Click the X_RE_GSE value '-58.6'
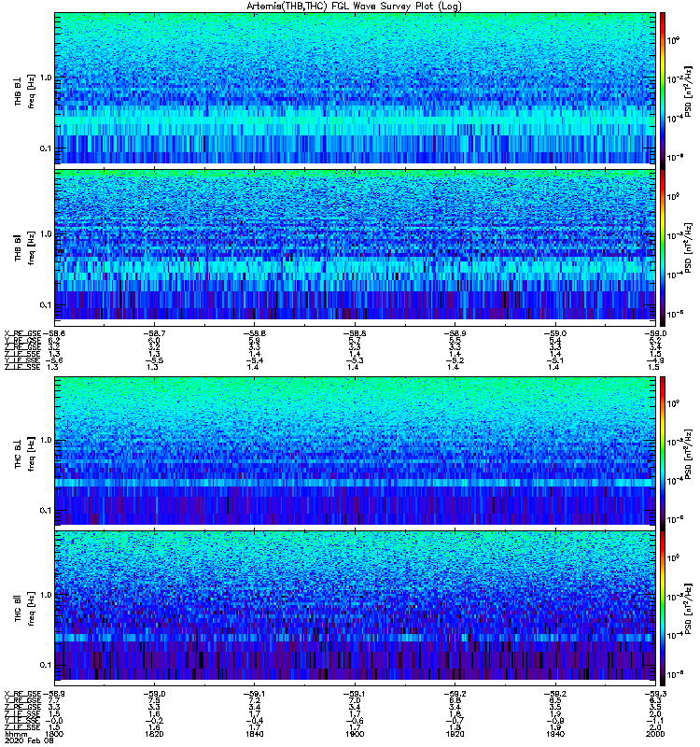This screenshot has width=700, height=747. [x=54, y=333]
